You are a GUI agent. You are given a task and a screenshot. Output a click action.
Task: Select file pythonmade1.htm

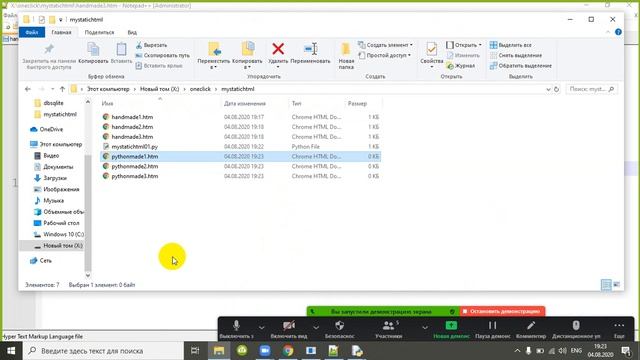pyautogui.click(x=135, y=156)
